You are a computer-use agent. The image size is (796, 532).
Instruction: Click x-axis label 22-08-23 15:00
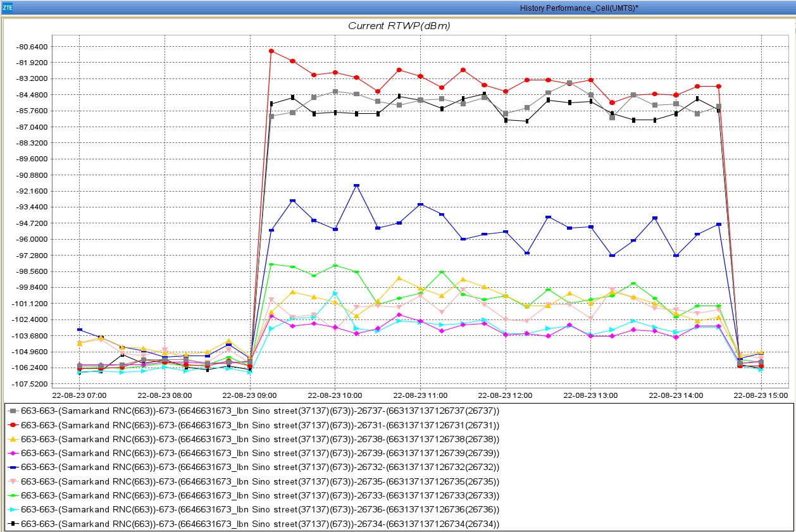tap(761, 395)
